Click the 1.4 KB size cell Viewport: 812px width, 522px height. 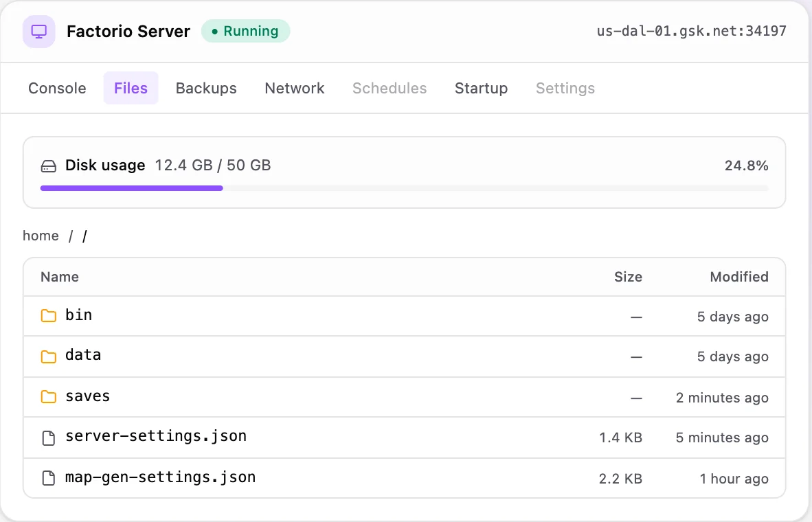[620, 438]
